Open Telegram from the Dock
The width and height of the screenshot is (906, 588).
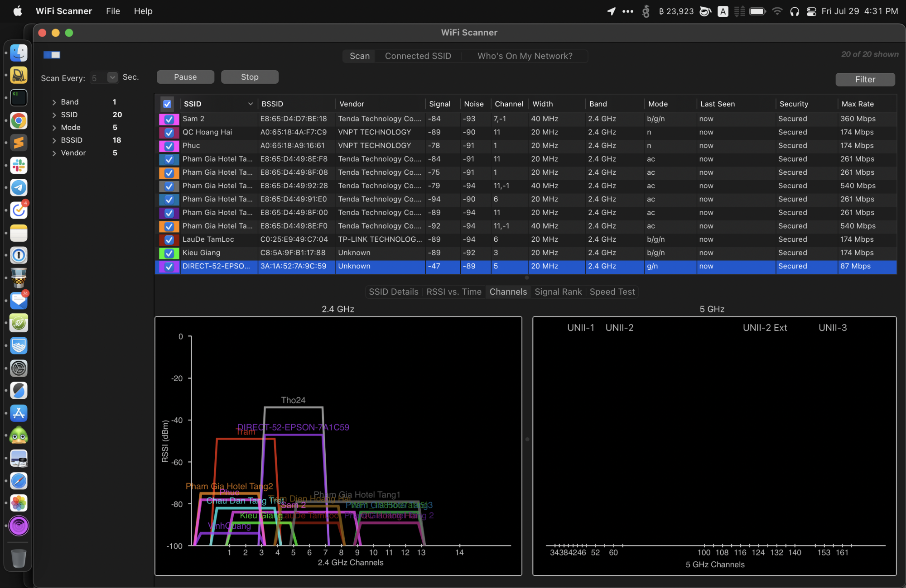click(x=19, y=187)
